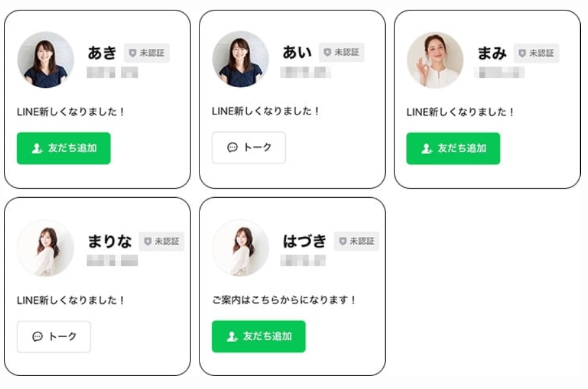
Task: Open あい's profile card
Action: (x=292, y=98)
